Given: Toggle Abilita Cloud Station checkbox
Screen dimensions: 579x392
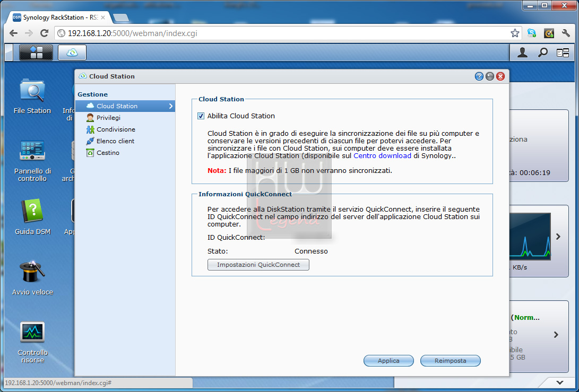Looking at the screenshot, I should pyautogui.click(x=201, y=116).
